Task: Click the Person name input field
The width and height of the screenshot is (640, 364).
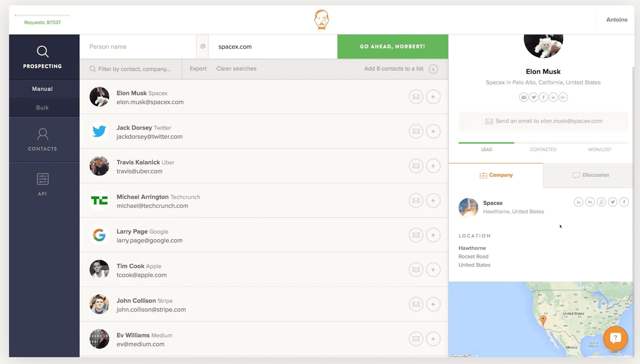Action: coord(138,47)
